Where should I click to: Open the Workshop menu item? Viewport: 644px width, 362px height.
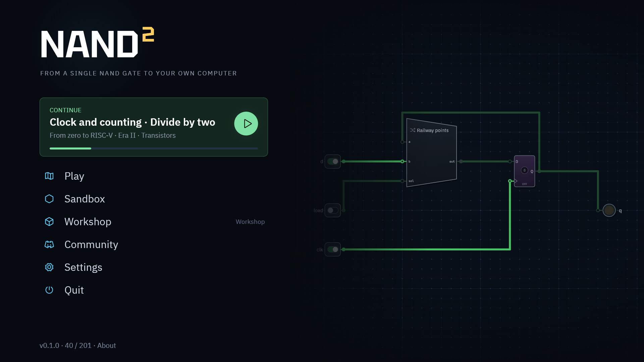tap(154, 222)
